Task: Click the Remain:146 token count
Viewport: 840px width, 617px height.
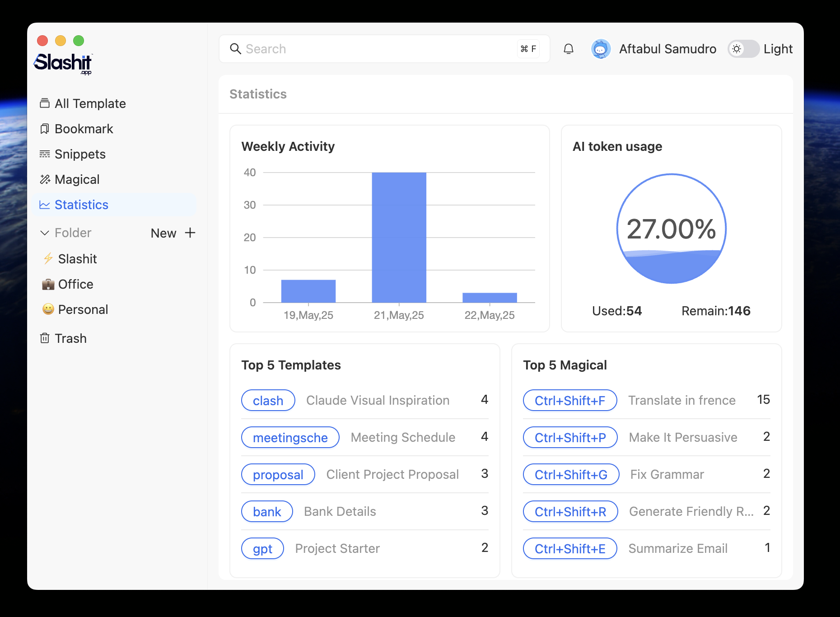Action: click(x=716, y=311)
